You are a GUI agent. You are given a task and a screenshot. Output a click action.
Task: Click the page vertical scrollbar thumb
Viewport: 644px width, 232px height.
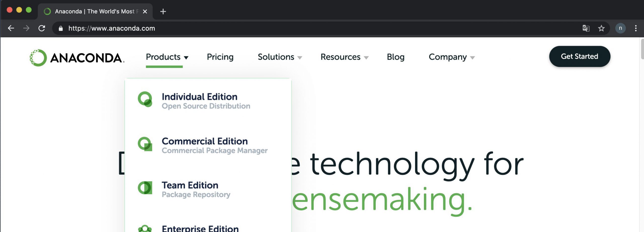(x=642, y=49)
